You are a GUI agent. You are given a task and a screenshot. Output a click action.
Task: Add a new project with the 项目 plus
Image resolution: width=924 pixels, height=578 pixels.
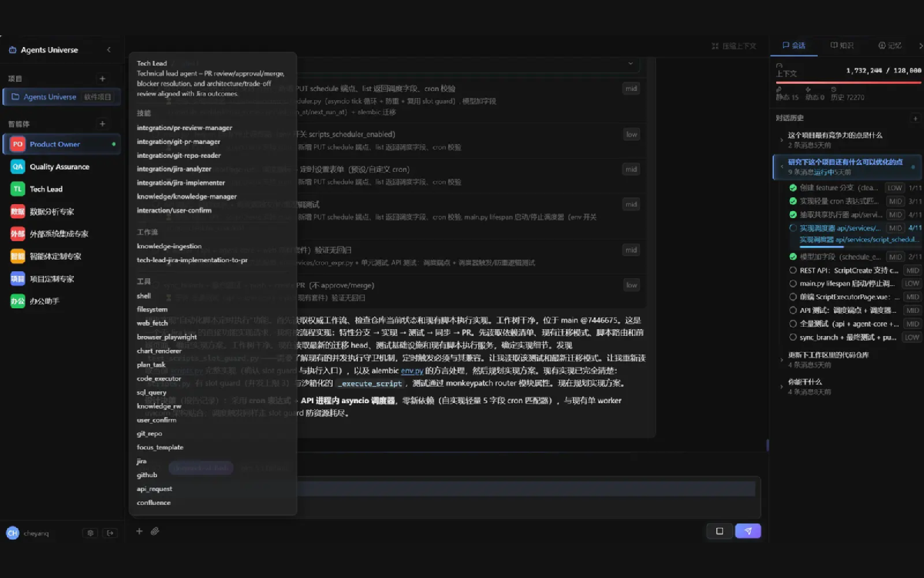click(x=102, y=79)
